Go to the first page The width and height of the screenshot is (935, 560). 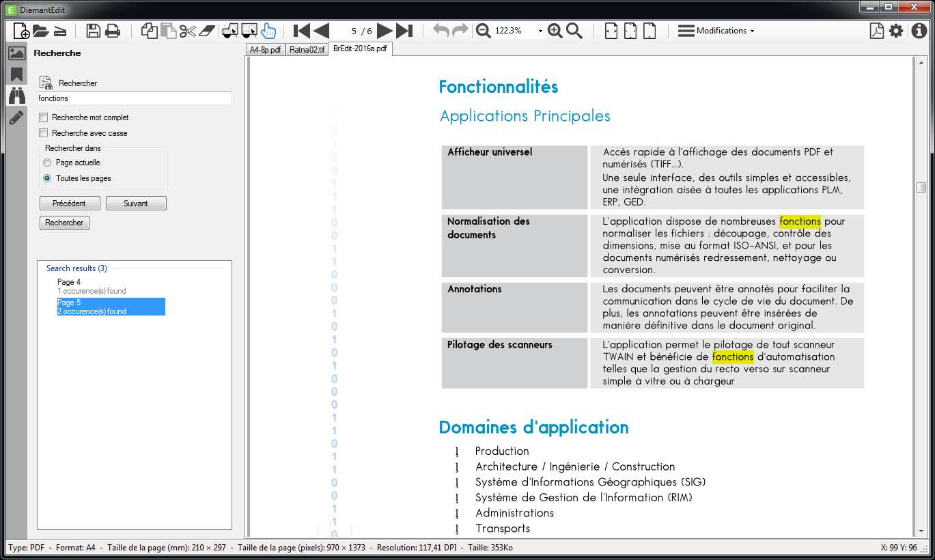301,31
